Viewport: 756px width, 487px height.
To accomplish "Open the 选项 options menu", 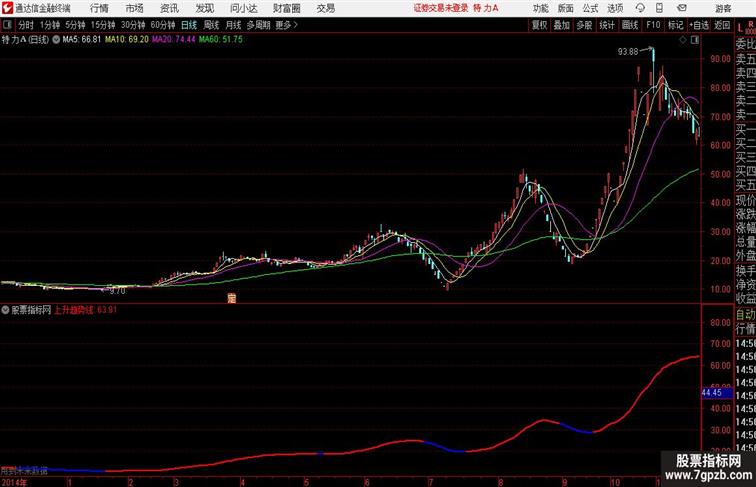I will pyautogui.click(x=615, y=8).
